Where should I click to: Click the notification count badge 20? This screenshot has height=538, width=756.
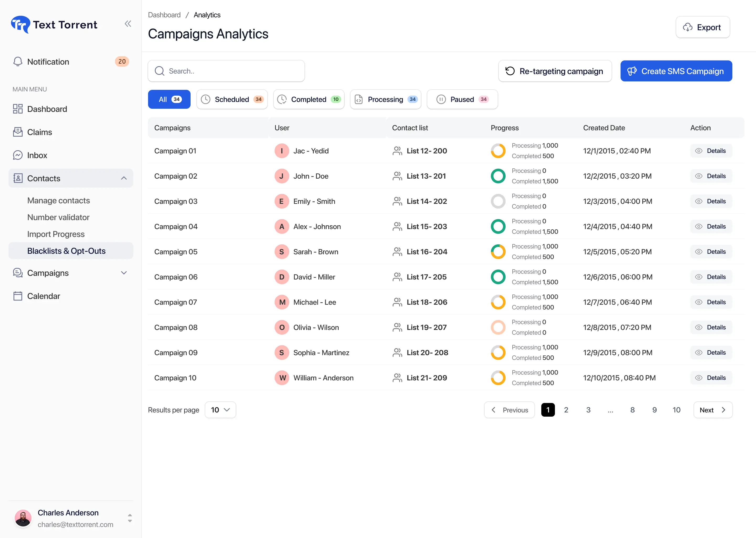(122, 62)
